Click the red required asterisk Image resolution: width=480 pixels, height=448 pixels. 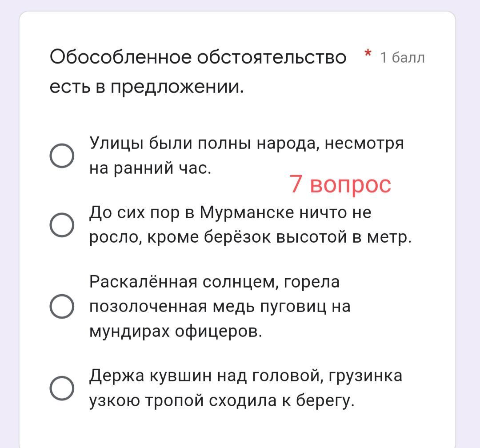point(368,53)
